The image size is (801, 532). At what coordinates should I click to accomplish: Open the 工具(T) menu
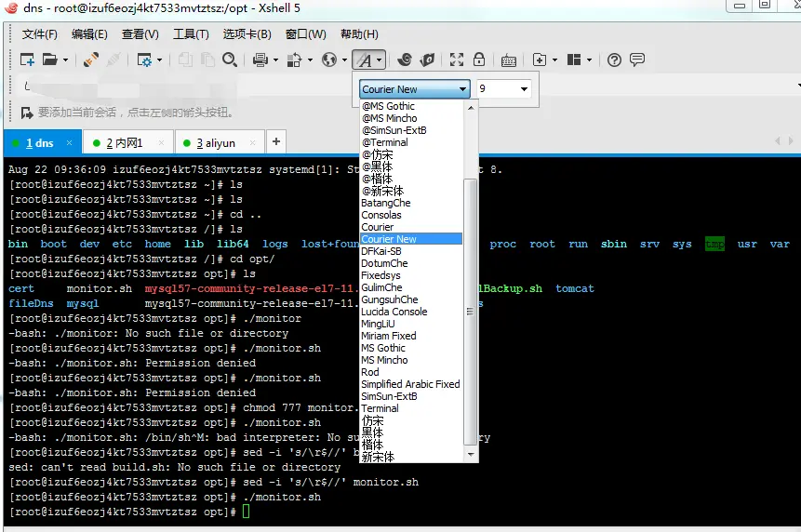[x=191, y=34]
